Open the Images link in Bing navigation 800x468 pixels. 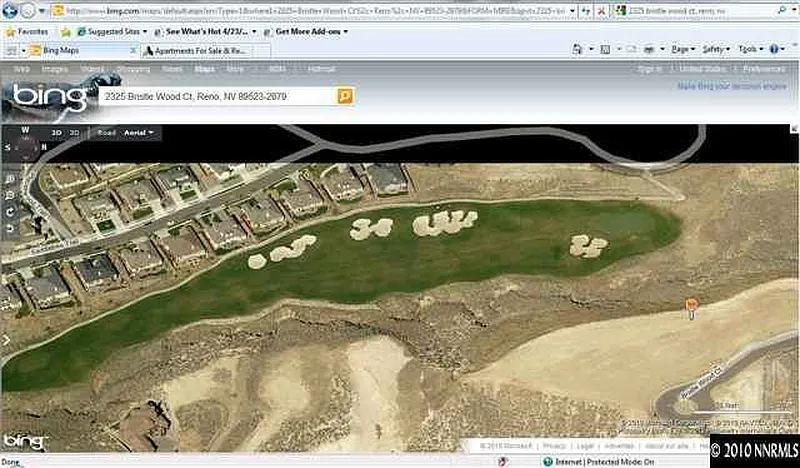pos(55,69)
